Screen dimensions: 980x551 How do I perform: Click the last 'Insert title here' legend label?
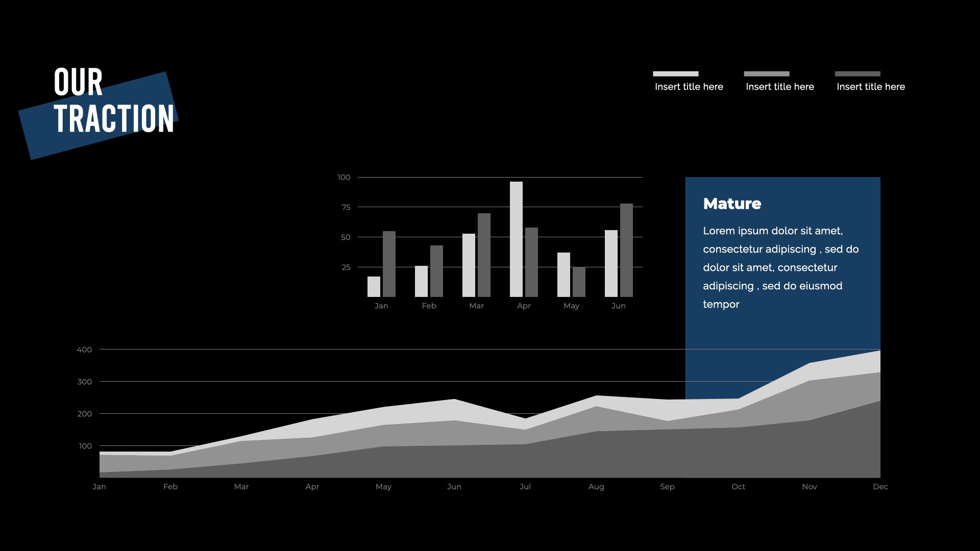[x=870, y=87]
